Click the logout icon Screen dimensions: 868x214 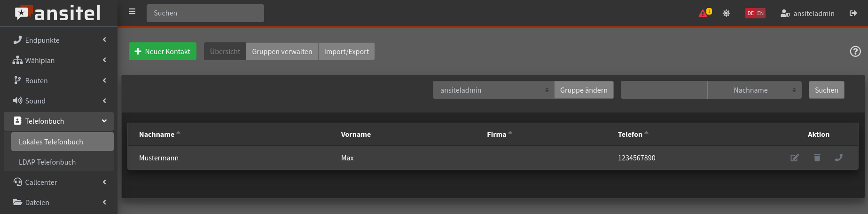pyautogui.click(x=853, y=13)
